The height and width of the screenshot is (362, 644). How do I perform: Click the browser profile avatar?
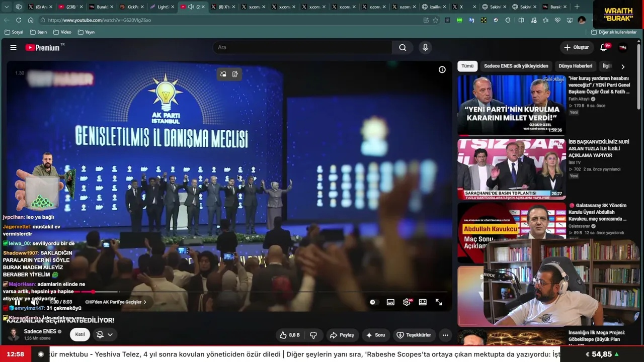pyautogui.click(x=582, y=20)
